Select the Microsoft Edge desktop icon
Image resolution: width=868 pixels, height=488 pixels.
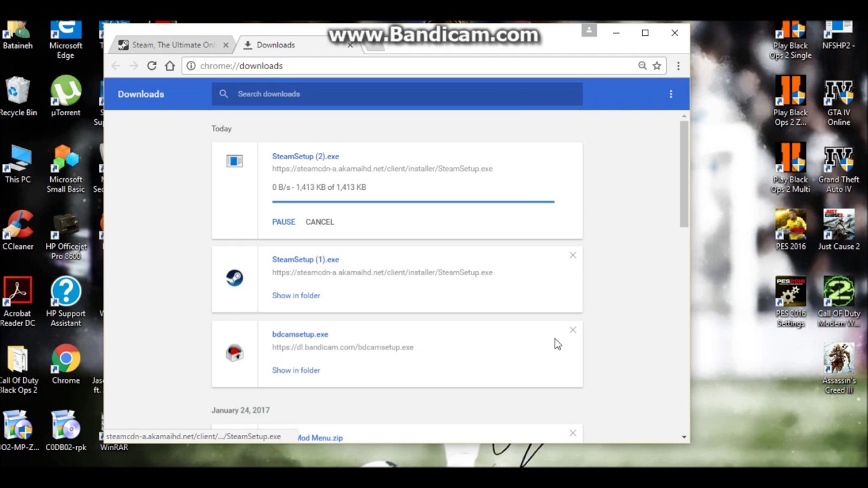pyautogui.click(x=66, y=41)
